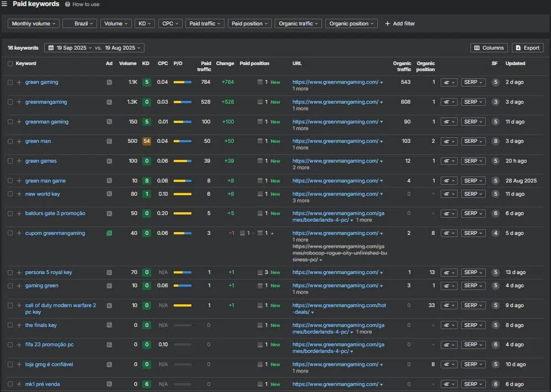Click the Export button
The width and height of the screenshot is (551, 392).
tap(527, 48)
